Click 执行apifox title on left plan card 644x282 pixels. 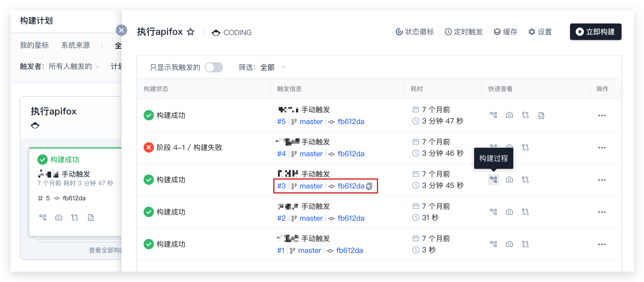[54, 111]
